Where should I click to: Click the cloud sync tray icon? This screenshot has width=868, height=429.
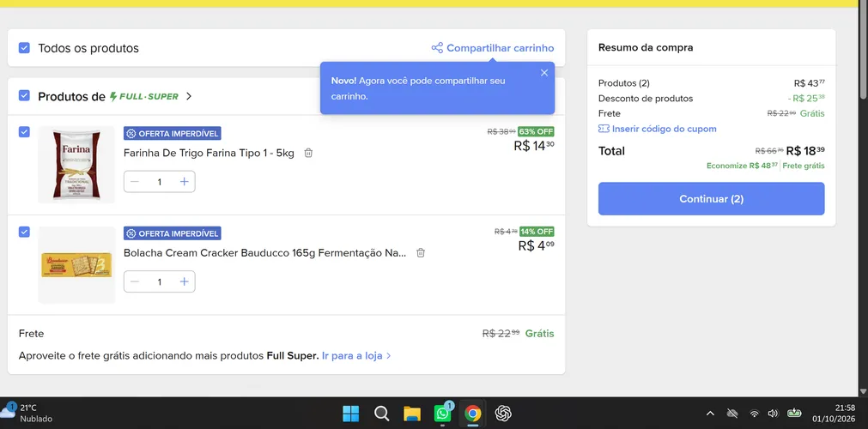(x=732, y=414)
